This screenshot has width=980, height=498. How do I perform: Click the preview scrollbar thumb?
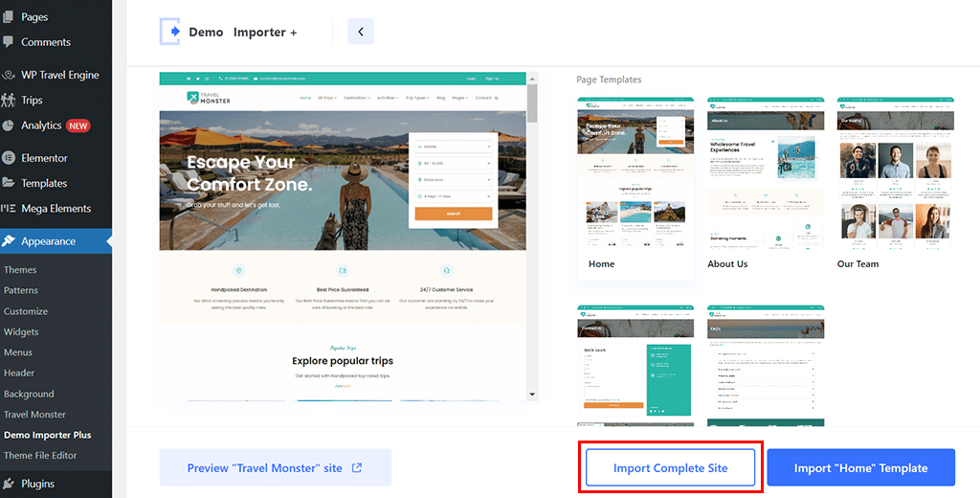[x=532, y=103]
